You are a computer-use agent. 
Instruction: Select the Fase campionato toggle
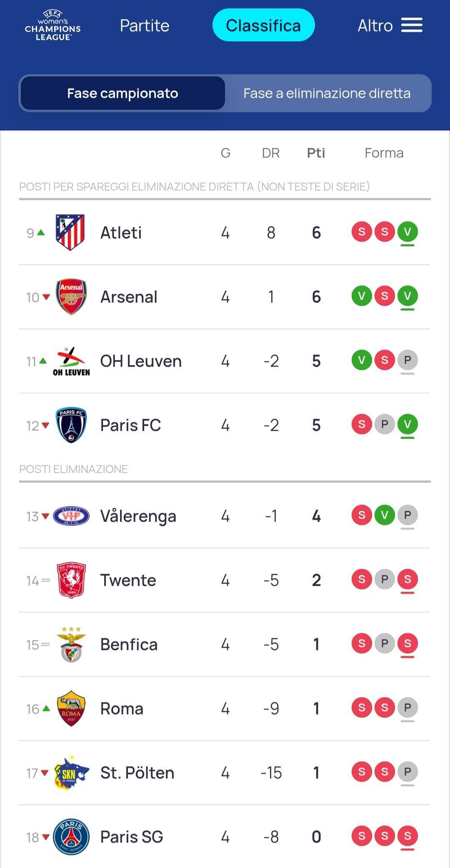tap(122, 93)
